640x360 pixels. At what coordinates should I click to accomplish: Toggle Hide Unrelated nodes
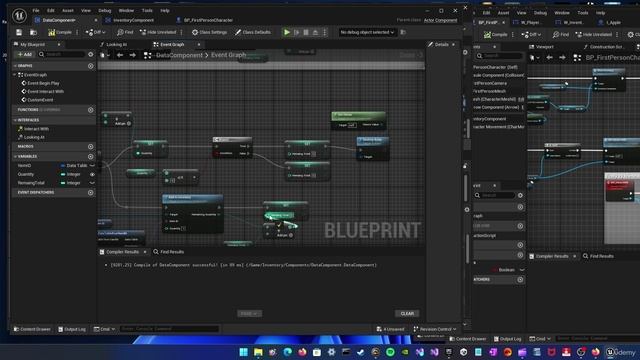tap(158, 32)
